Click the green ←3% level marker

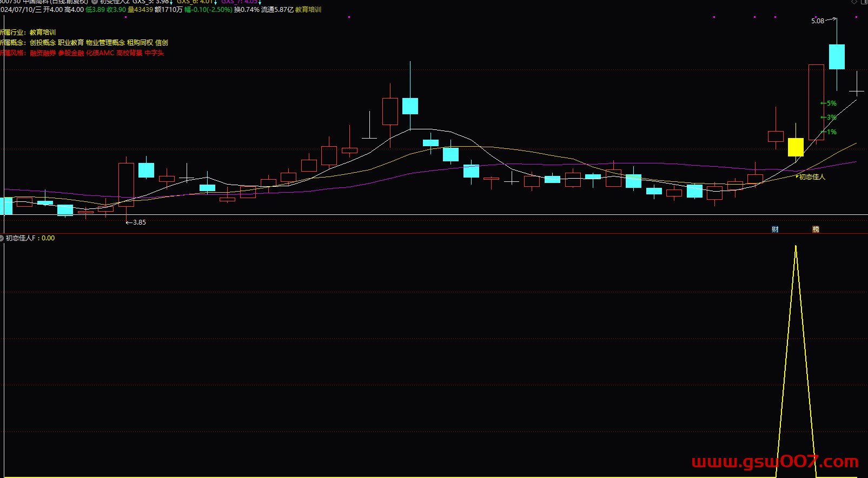[829, 117]
